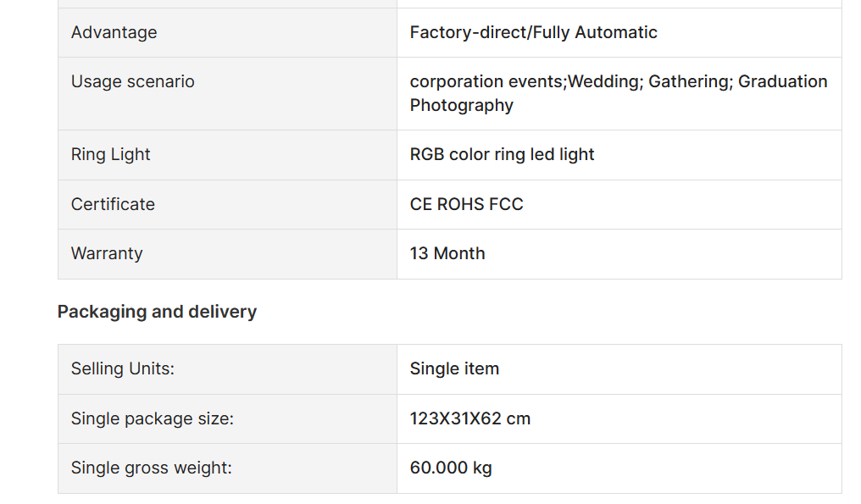Click the word Photography in usage scenario
861x504 pixels.
[x=461, y=105]
